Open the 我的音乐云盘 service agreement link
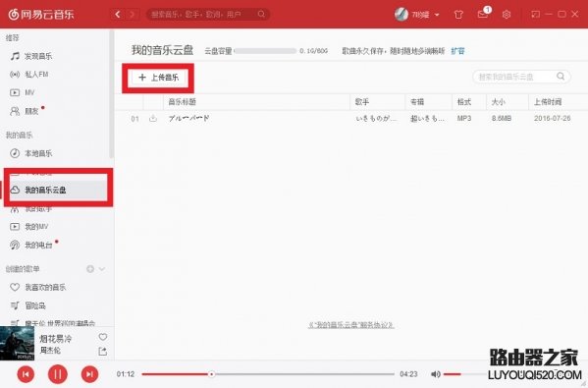 click(350, 324)
